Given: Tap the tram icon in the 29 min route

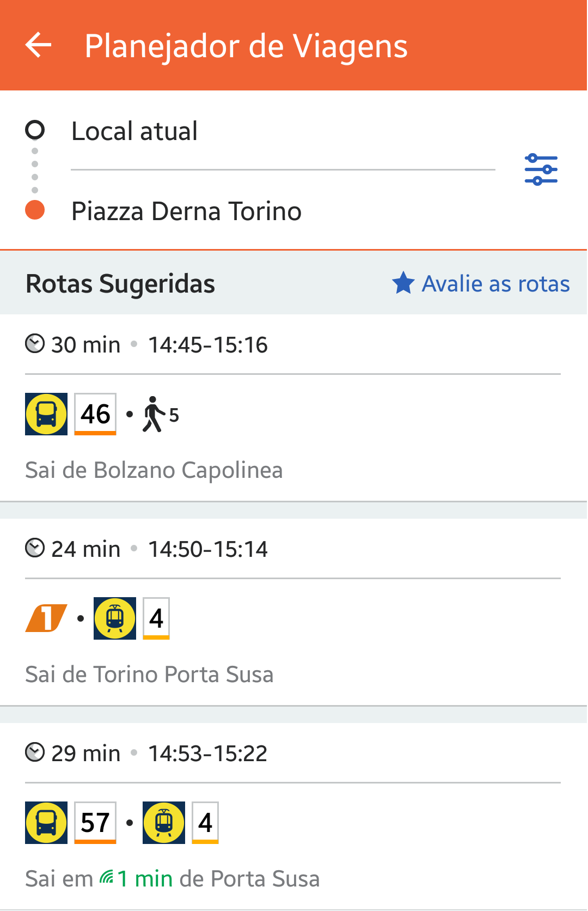Looking at the screenshot, I should pos(164,823).
